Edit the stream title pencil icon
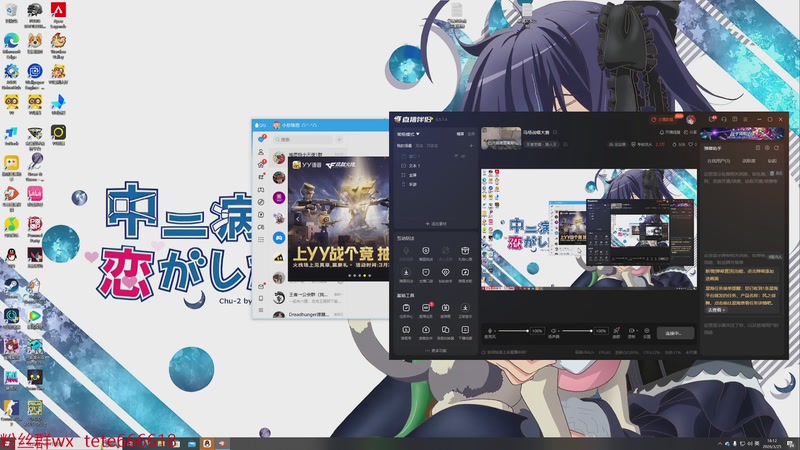800x450 pixels. click(x=555, y=132)
